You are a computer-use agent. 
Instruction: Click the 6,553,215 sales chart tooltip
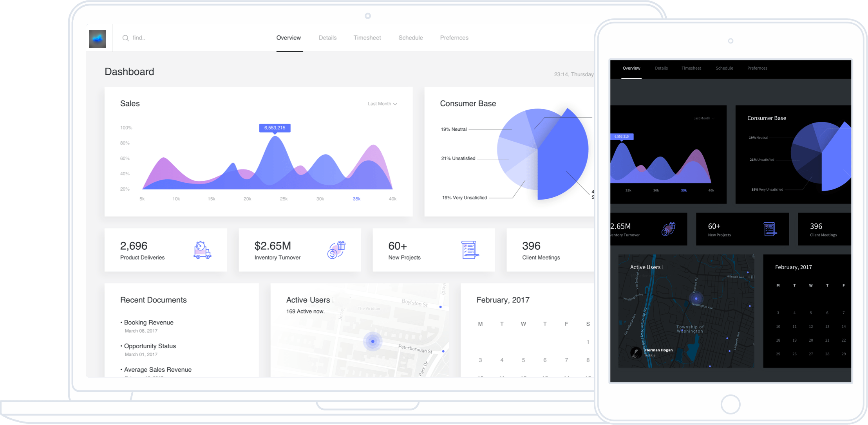point(275,128)
